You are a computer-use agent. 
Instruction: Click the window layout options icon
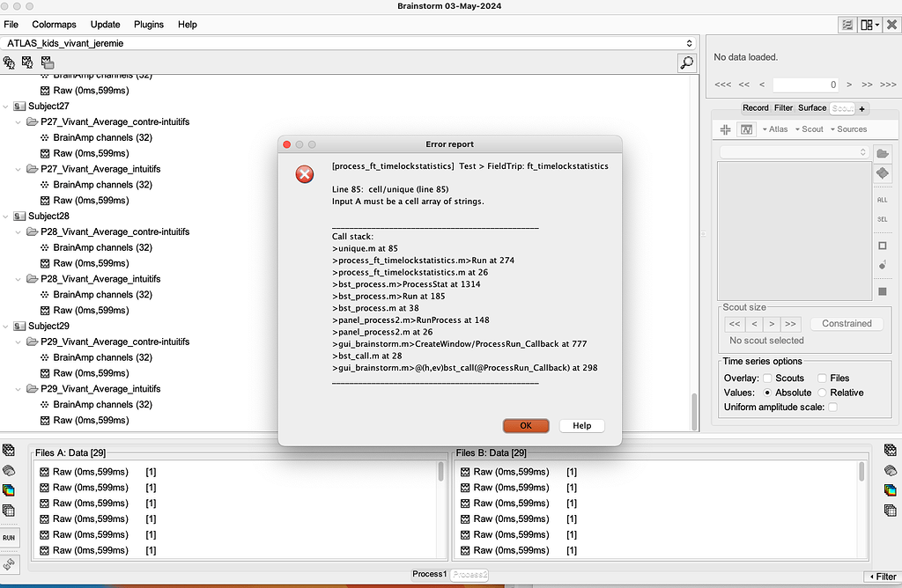[x=869, y=25]
